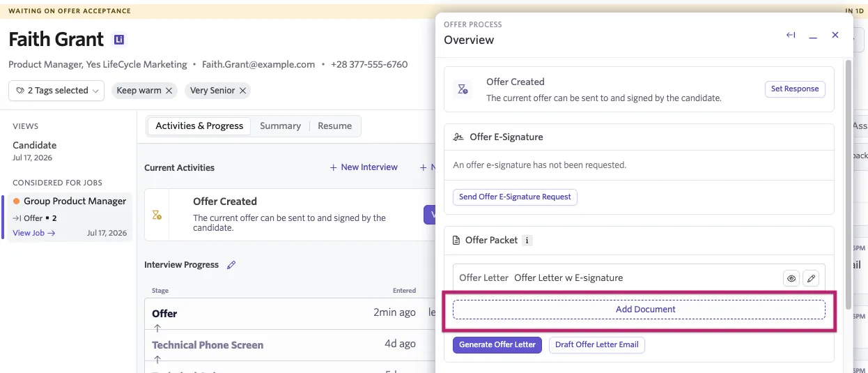The width and height of the screenshot is (868, 373).
Task: Open the View Job link
Action: [x=34, y=233]
